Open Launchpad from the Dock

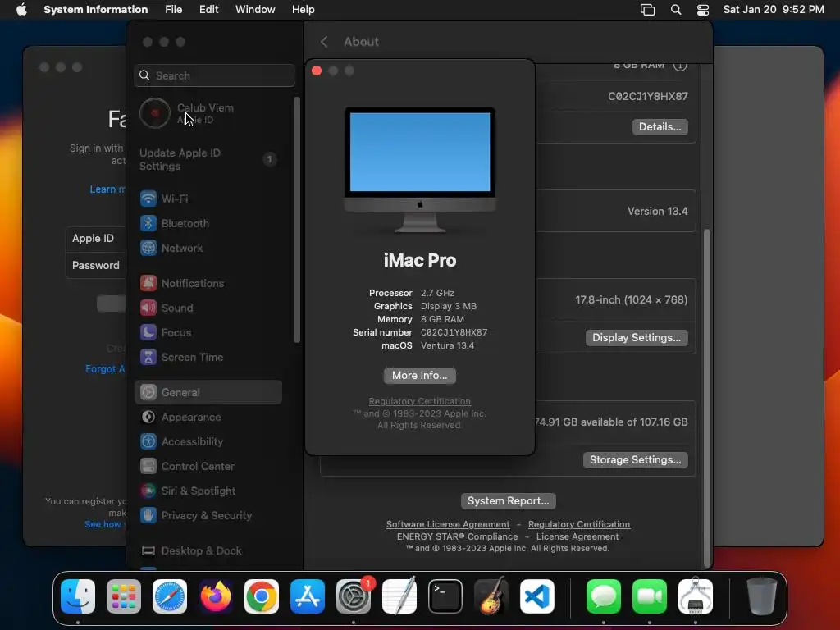tap(124, 596)
